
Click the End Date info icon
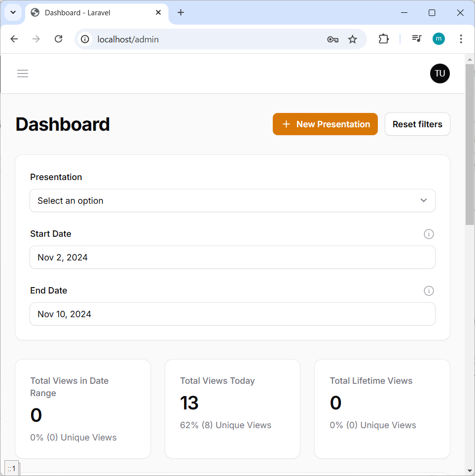pos(429,291)
